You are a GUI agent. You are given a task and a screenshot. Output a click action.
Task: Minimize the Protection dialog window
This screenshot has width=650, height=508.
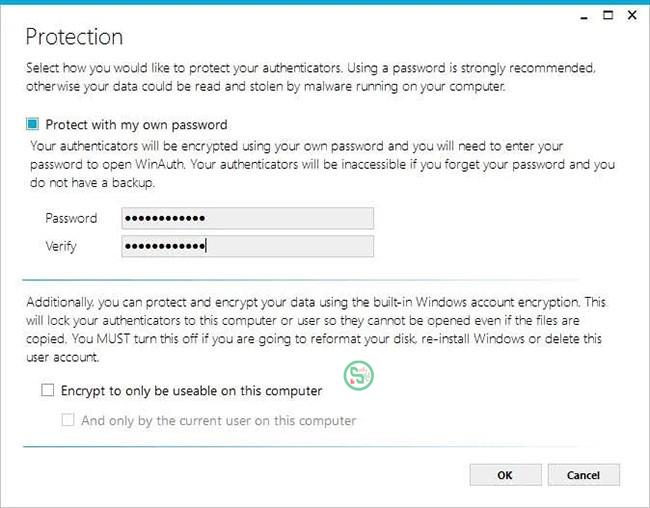(585, 17)
